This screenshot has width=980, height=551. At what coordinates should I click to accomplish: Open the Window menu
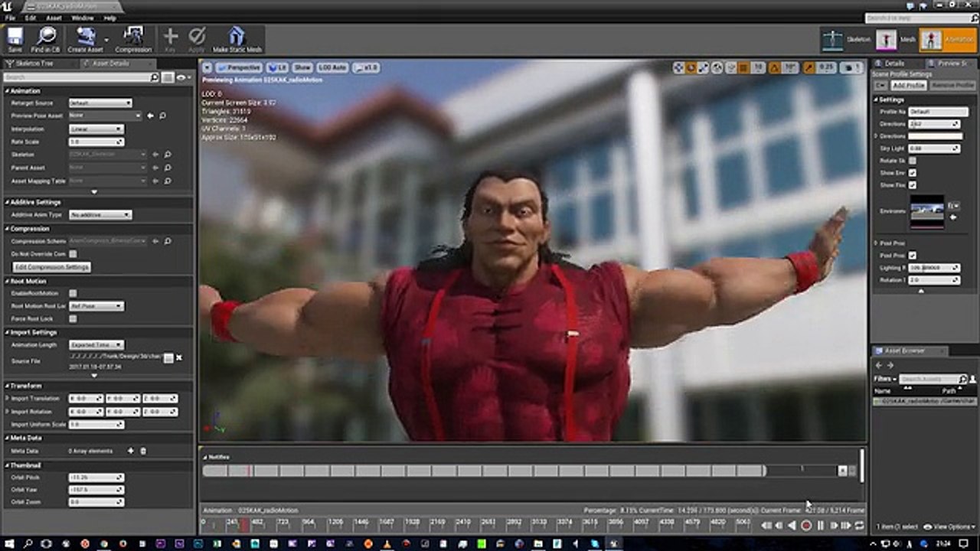pos(83,18)
